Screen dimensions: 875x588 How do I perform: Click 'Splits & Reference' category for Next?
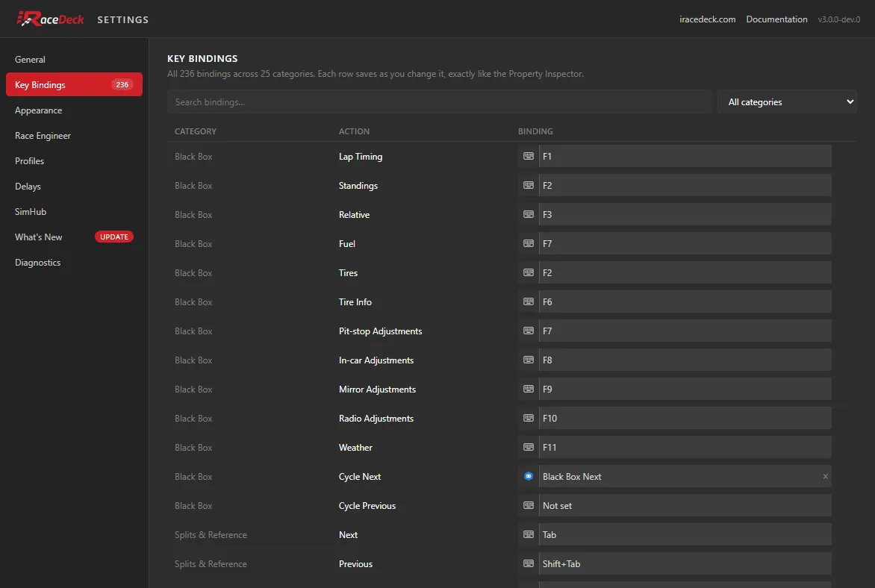(211, 534)
